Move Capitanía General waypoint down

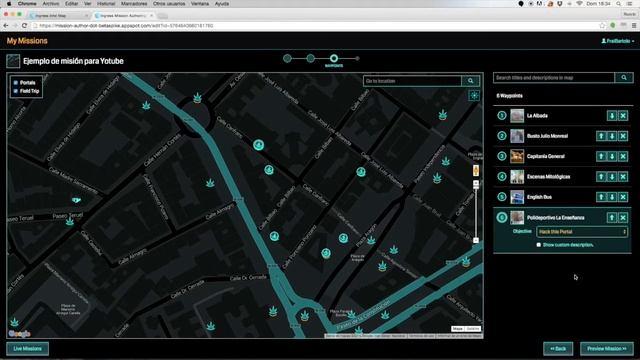[x=612, y=156]
